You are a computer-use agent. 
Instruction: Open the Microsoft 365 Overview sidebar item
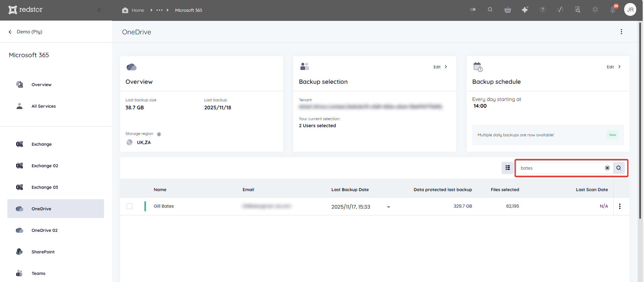pyautogui.click(x=56, y=84)
